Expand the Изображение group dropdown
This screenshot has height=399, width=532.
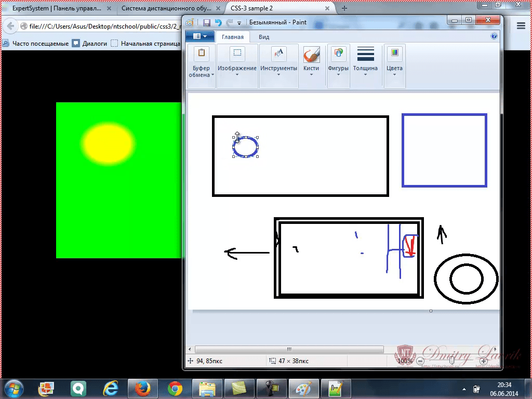click(237, 75)
